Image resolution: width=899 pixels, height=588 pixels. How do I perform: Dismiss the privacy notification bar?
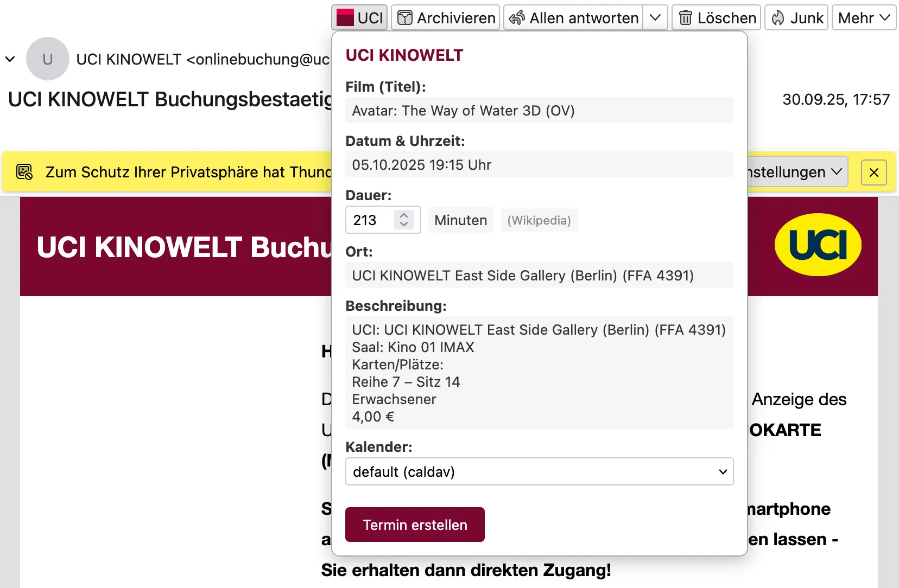click(873, 172)
